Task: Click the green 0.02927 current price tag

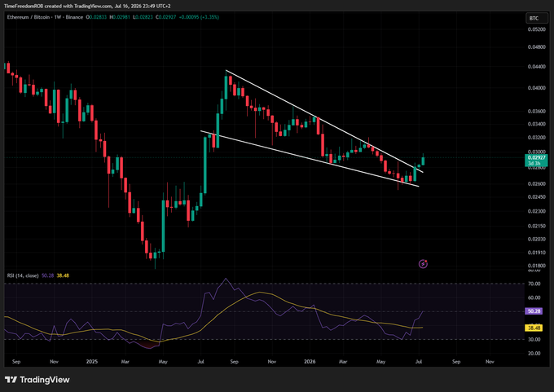Action: pyautogui.click(x=536, y=157)
